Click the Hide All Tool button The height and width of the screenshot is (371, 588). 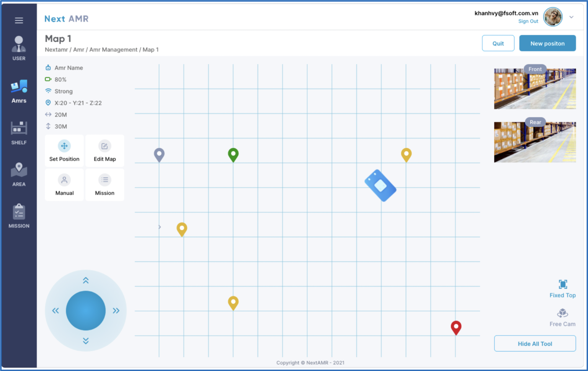[535, 343]
